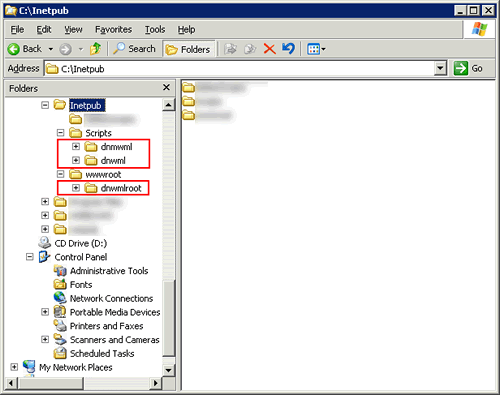The width and height of the screenshot is (500, 395).
Task: Open Network Connections
Action: click(x=111, y=298)
